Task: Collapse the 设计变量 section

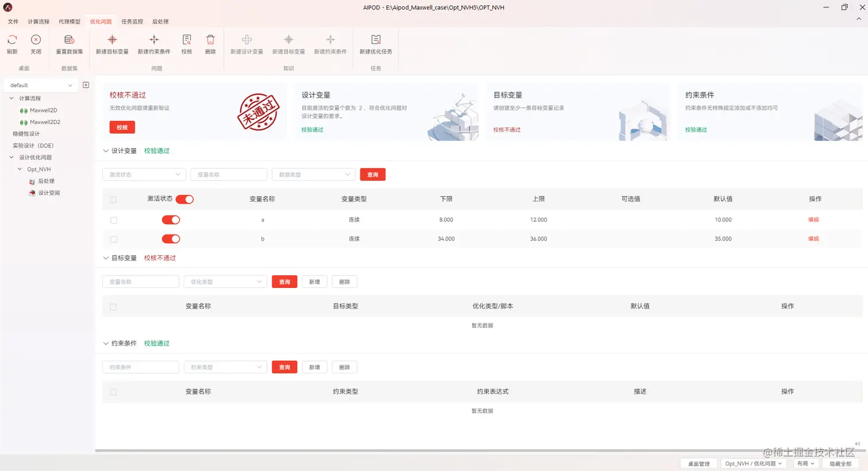Action: 106,151
